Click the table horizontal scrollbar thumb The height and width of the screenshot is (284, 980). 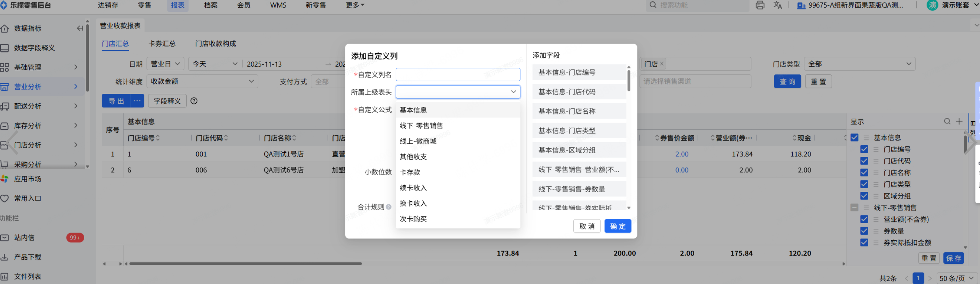[245, 263]
